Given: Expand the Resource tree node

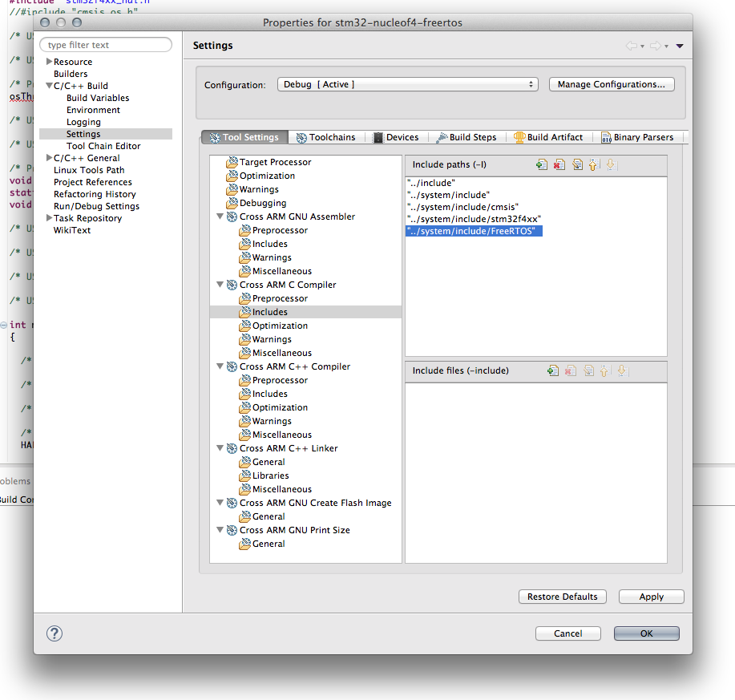Looking at the screenshot, I should point(49,62).
